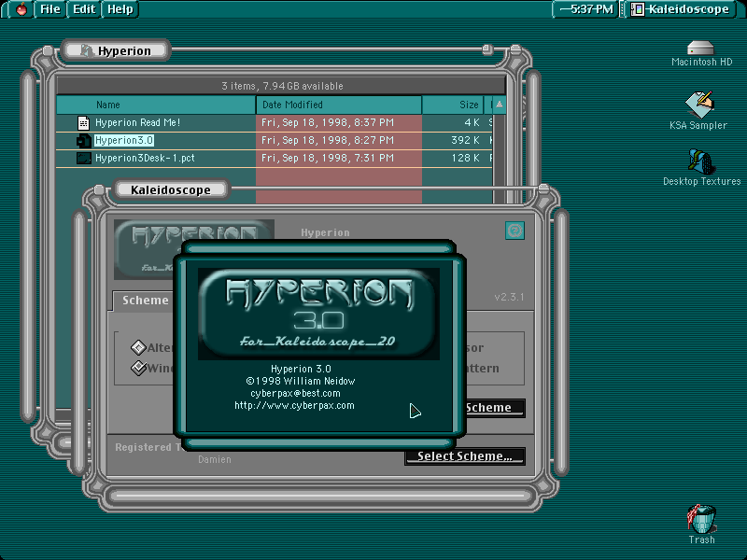Image resolution: width=747 pixels, height=560 pixels.
Task: Select the Hyperion Read Me! document icon
Action: [x=83, y=123]
